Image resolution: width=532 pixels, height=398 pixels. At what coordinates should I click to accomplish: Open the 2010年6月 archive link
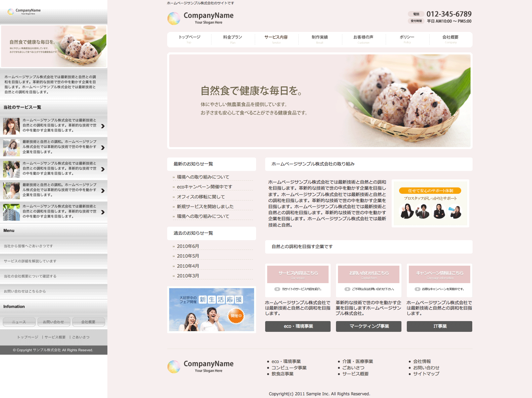coord(188,246)
